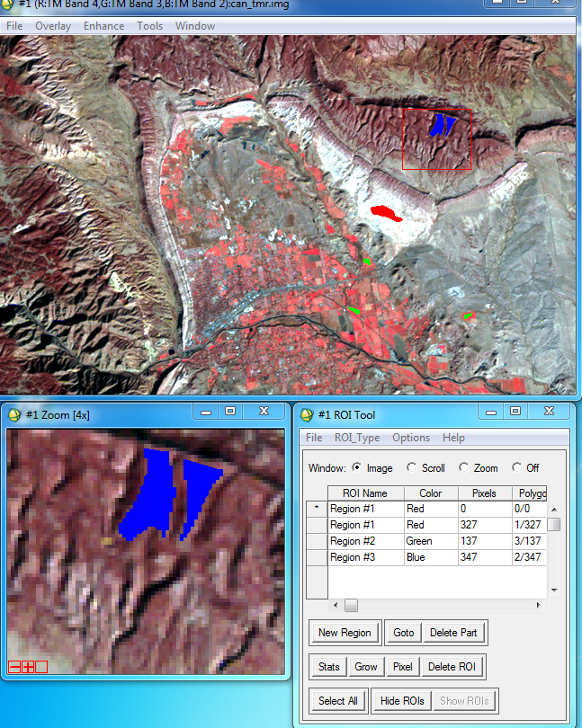This screenshot has width=582, height=728.
Task: Select the Off window radio button
Action: (516, 467)
